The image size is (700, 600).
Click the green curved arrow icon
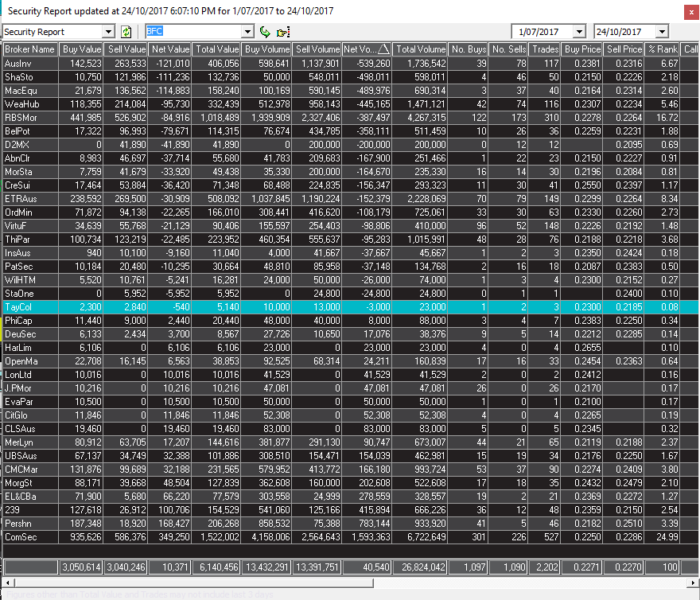(265, 32)
